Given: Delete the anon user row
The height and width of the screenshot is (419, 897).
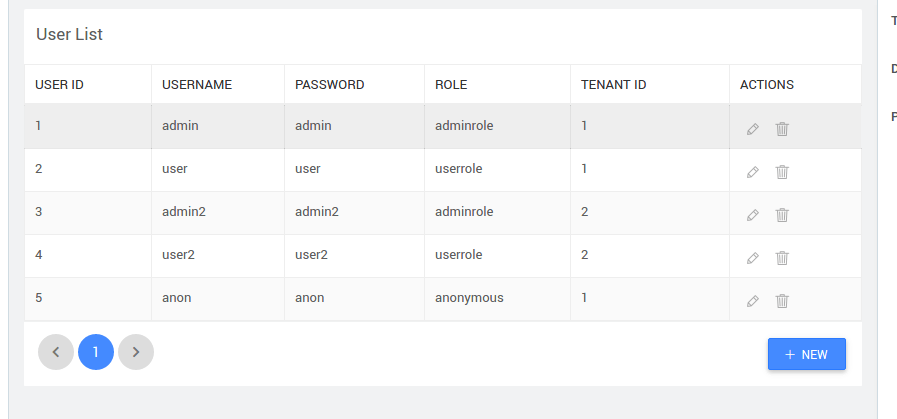Looking at the screenshot, I should tap(782, 301).
